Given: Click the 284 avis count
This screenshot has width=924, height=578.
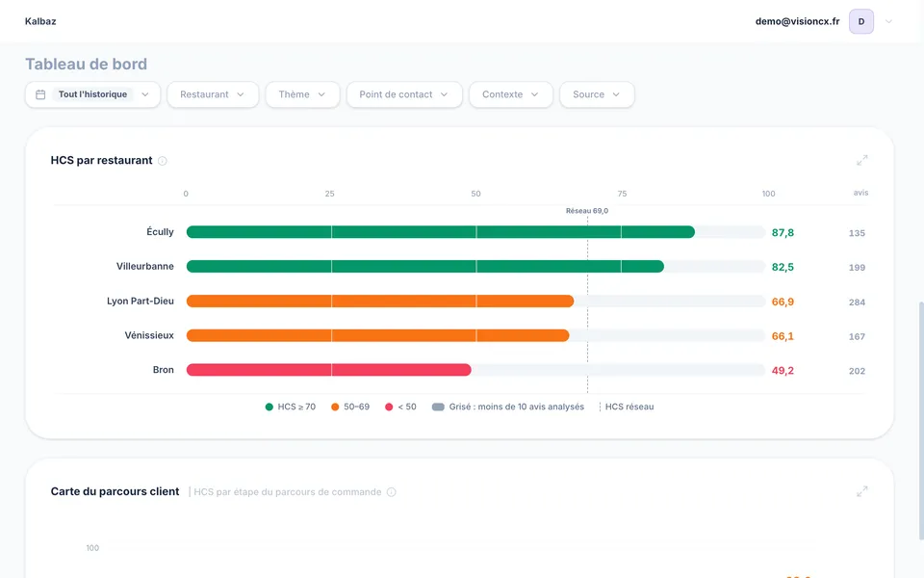Looking at the screenshot, I should [x=857, y=302].
